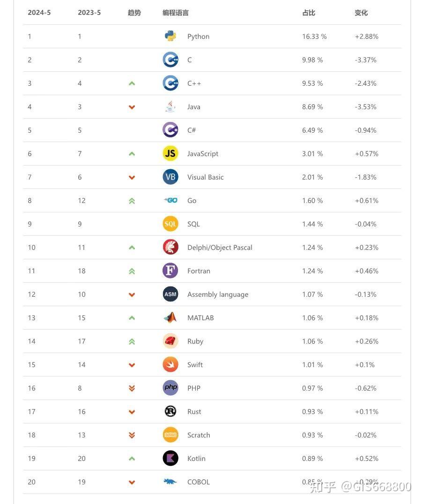Click the MATLAB logo icon
422x504 pixels.
[170, 317]
